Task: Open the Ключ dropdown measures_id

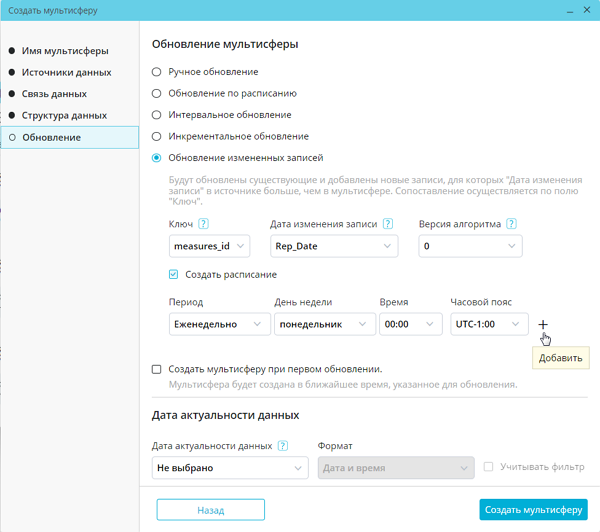Action: coord(209,246)
